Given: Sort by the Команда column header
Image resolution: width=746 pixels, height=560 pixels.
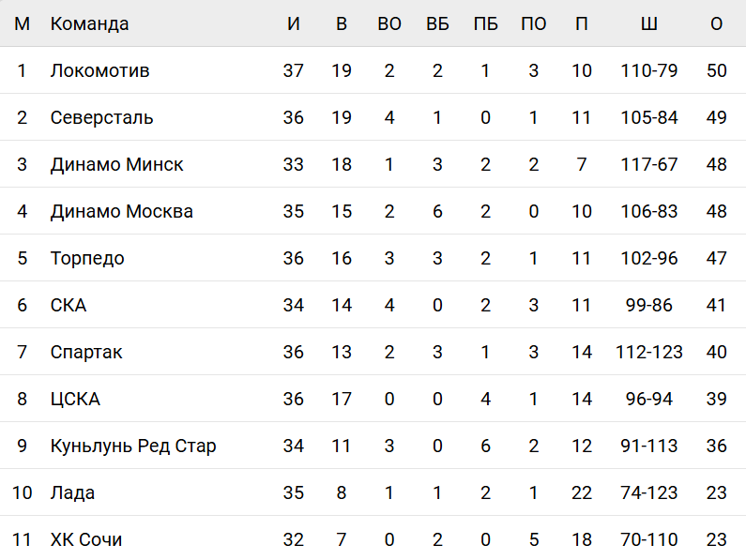Looking at the screenshot, I should click(x=90, y=23).
